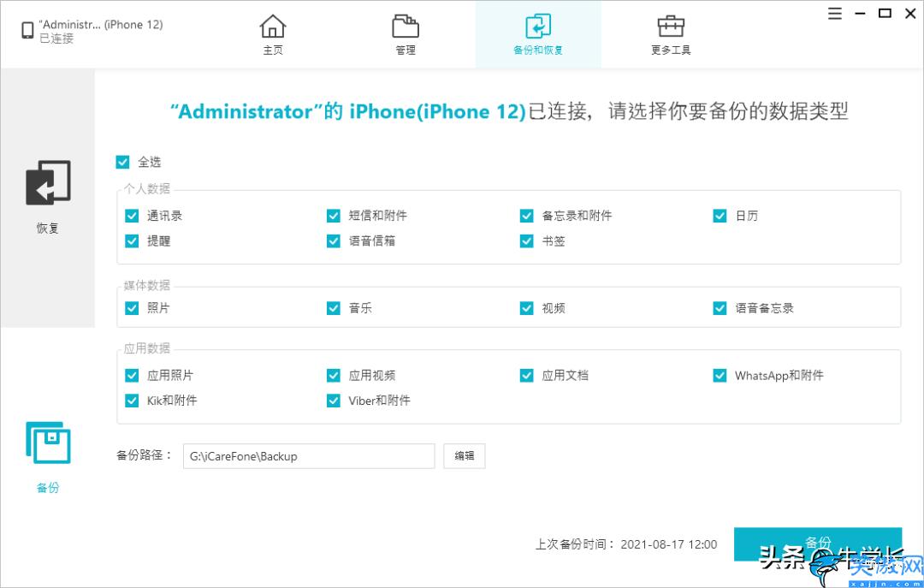Open the hamburger menu icon
The height and width of the screenshot is (588, 924).
[835, 14]
